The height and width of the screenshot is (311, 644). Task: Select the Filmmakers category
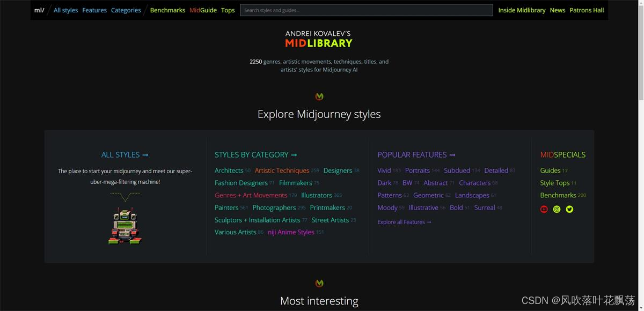point(296,183)
